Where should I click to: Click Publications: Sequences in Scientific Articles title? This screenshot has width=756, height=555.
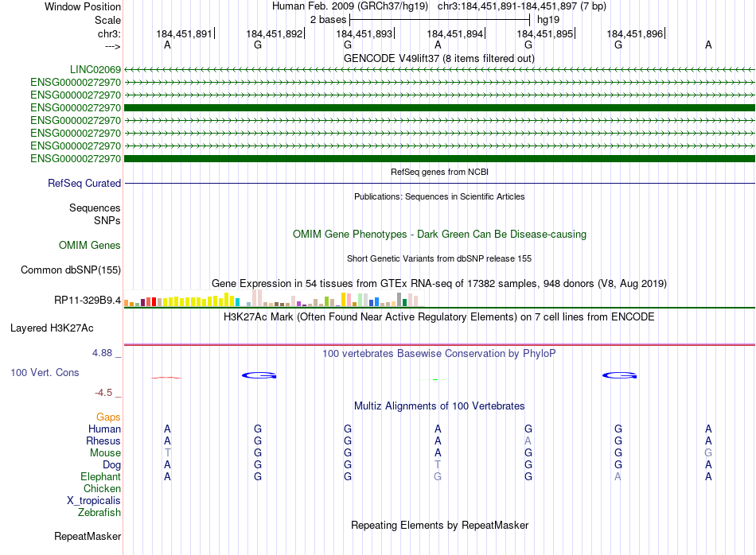(439, 196)
